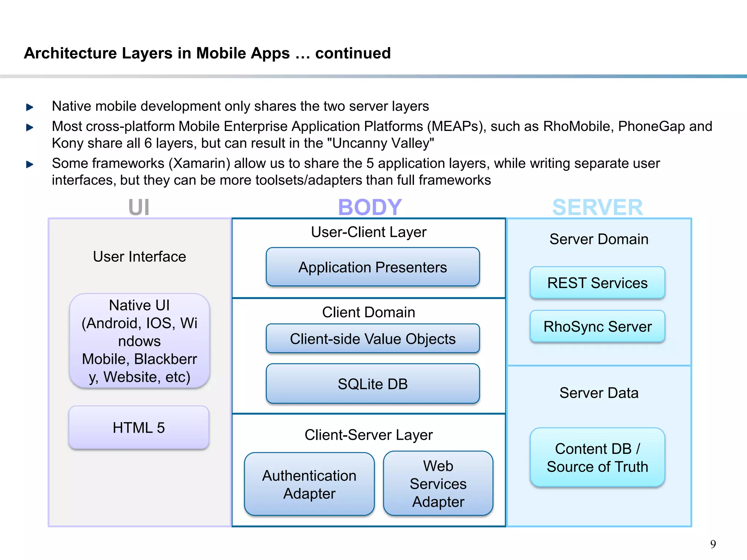
Task: Click the UI column heading
Action: 139,207
